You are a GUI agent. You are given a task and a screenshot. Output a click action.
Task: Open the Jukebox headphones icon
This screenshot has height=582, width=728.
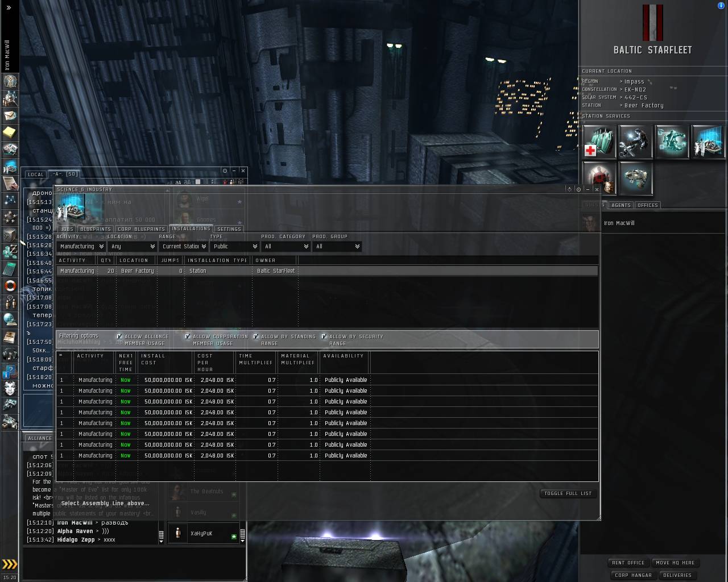point(10,354)
